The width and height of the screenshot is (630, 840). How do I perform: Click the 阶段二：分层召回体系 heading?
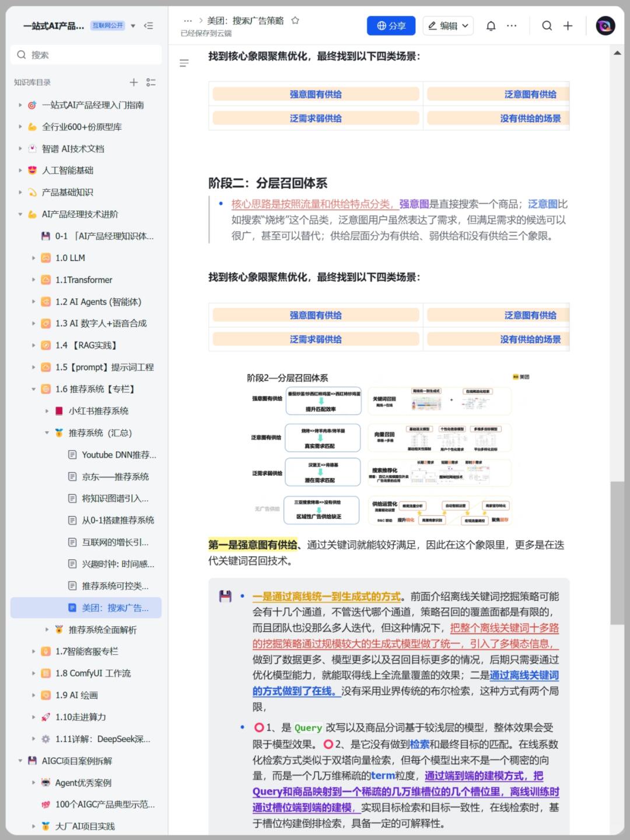tap(268, 183)
